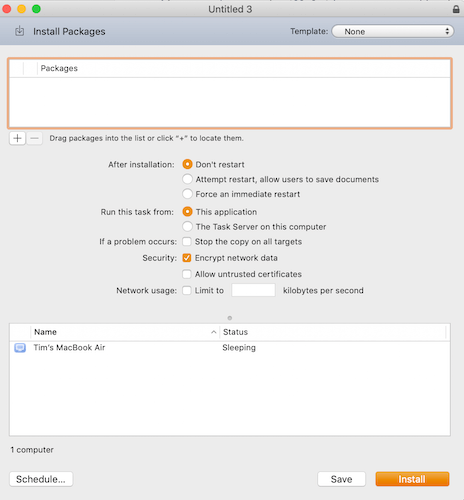The width and height of the screenshot is (464, 500).
Task: Click the yellow minimize window button
Action: pos(22,9)
